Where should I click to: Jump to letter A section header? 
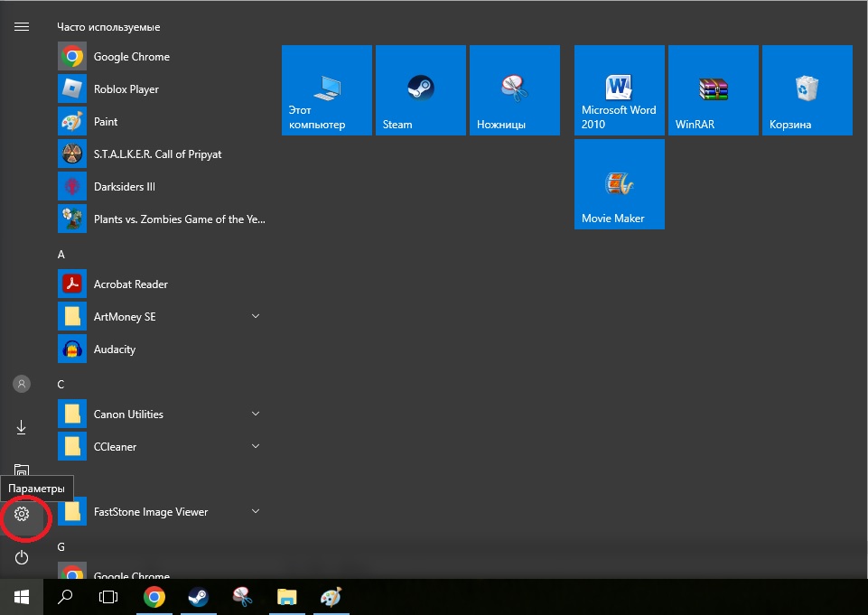coord(61,255)
